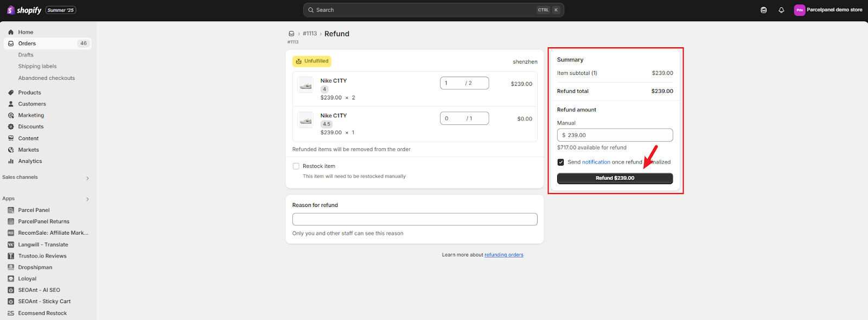The height and width of the screenshot is (320, 868).
Task: Open the Customers page
Action: pyautogui.click(x=32, y=104)
